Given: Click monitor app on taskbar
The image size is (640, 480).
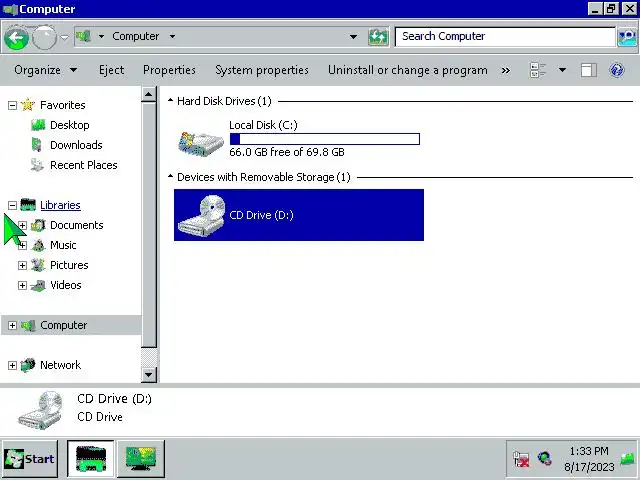Looking at the screenshot, I should coord(141,459).
